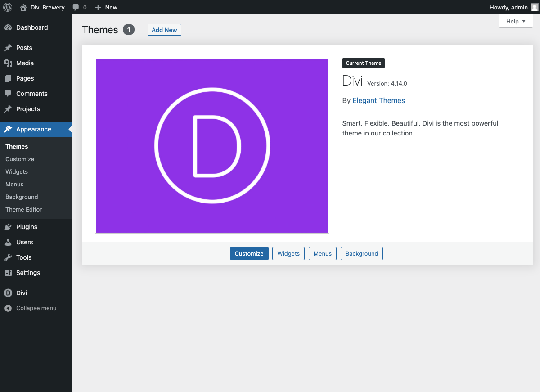Click the Plugins plug icon
Image resolution: width=540 pixels, height=392 pixels.
point(8,227)
